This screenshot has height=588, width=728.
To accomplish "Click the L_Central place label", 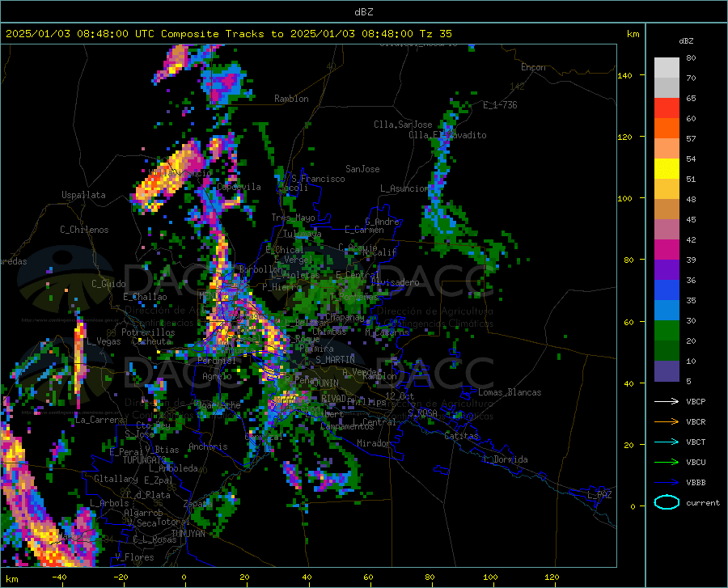I will click(x=375, y=421).
